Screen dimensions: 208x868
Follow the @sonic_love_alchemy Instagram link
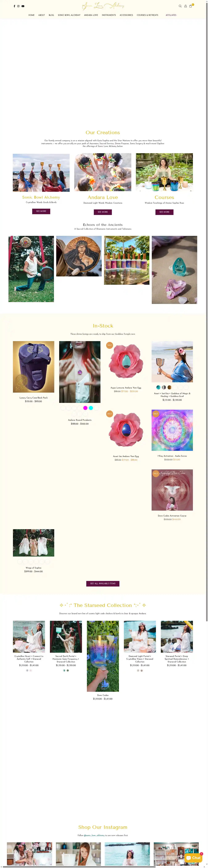click(x=94, y=835)
